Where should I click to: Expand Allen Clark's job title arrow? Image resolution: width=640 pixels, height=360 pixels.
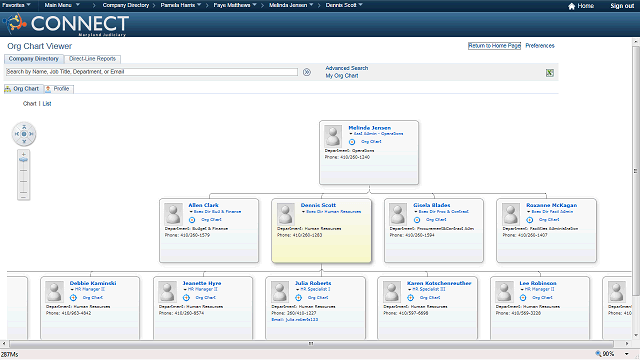point(191,211)
